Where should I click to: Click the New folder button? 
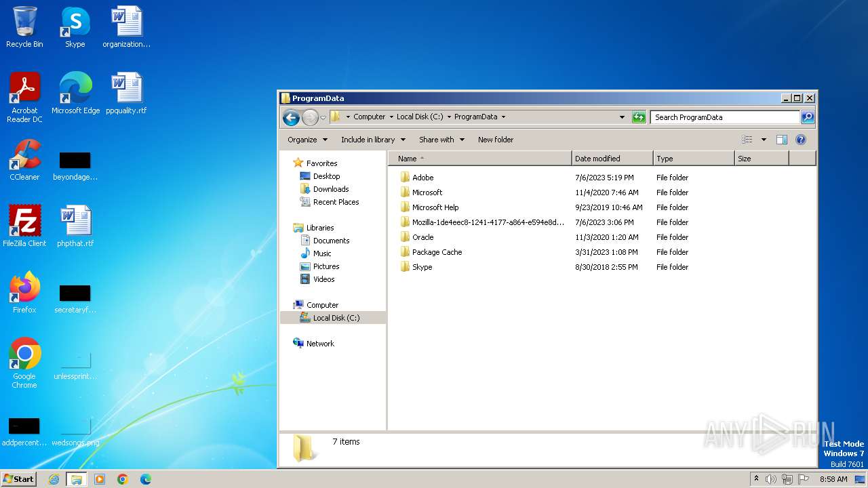click(x=496, y=140)
